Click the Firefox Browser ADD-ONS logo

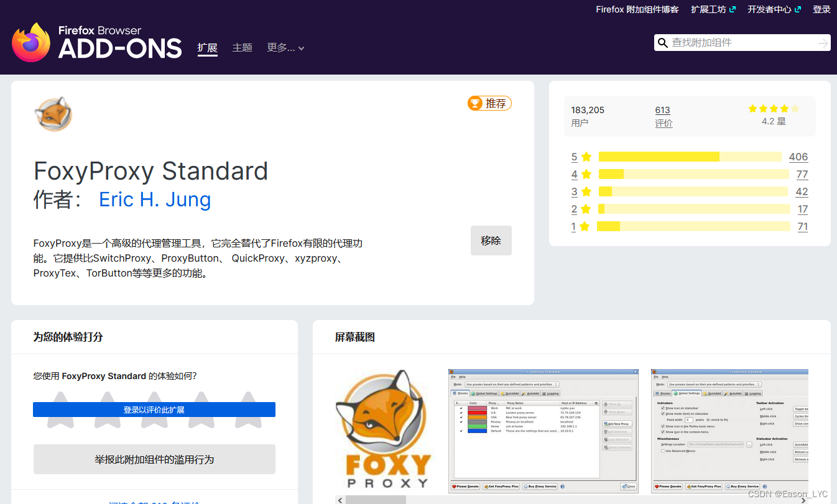[x=97, y=42]
